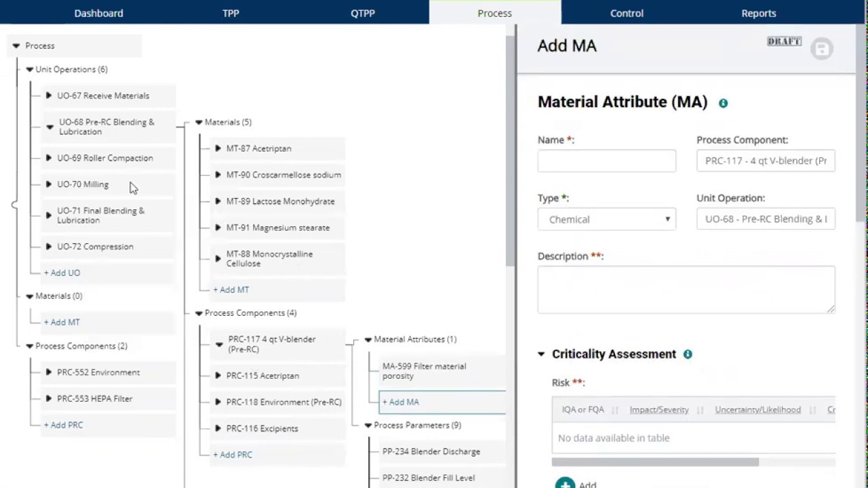Select MA-599 Filter material porosity item

(x=424, y=371)
